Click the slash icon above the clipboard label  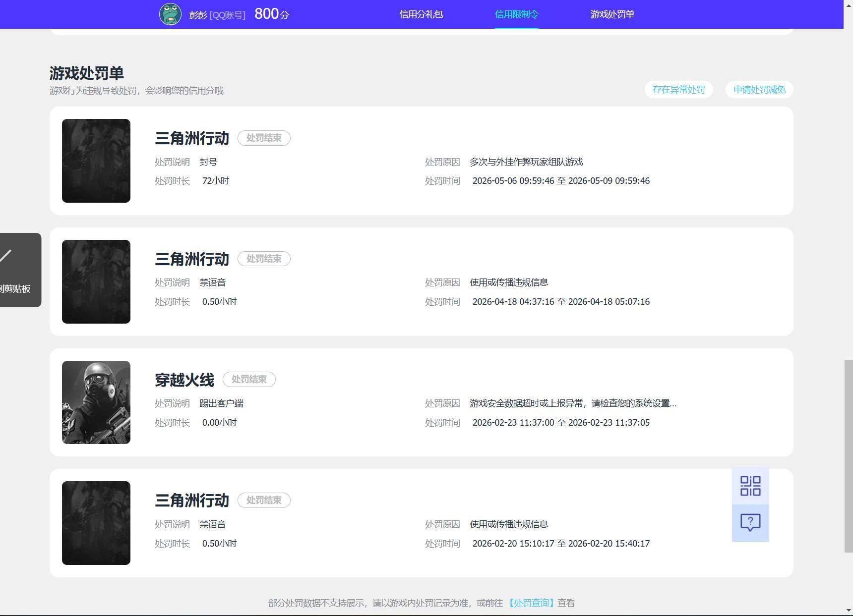tap(5, 256)
